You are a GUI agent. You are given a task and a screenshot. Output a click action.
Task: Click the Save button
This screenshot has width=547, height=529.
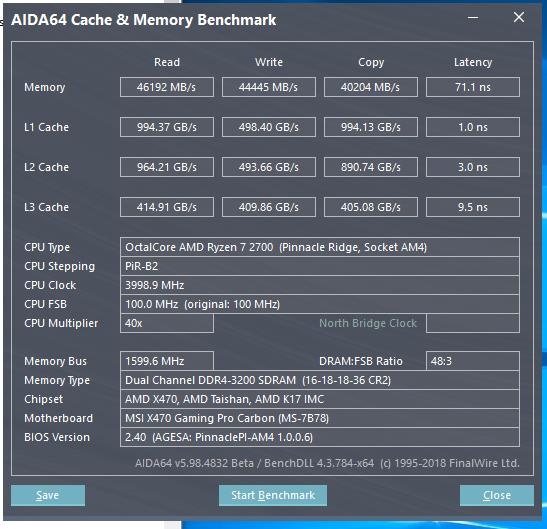click(x=48, y=495)
